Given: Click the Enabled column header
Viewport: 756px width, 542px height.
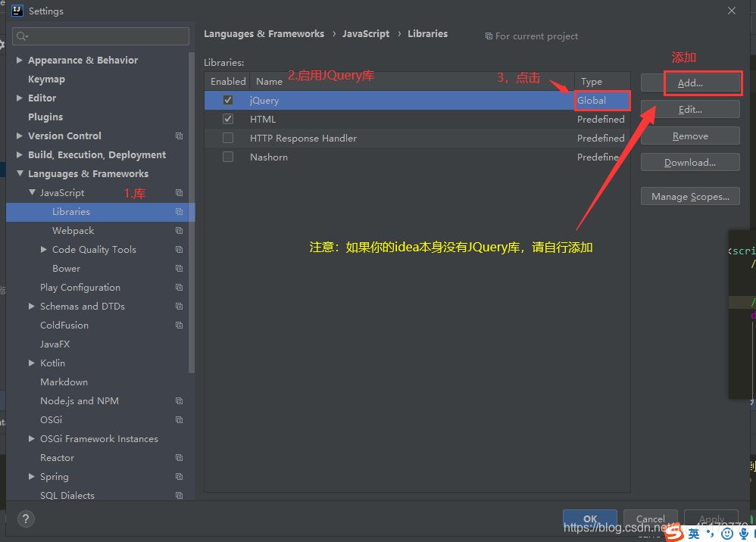Looking at the screenshot, I should pyautogui.click(x=228, y=82).
